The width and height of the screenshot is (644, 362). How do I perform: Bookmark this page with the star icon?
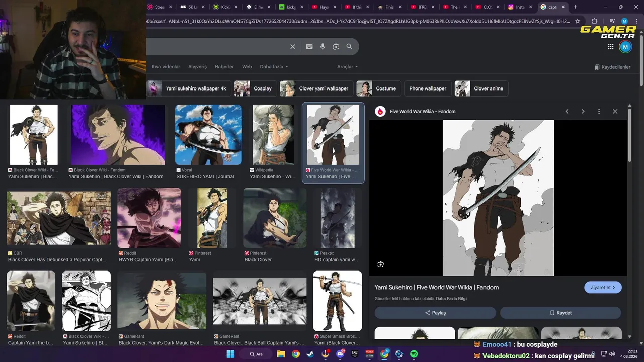(578, 21)
